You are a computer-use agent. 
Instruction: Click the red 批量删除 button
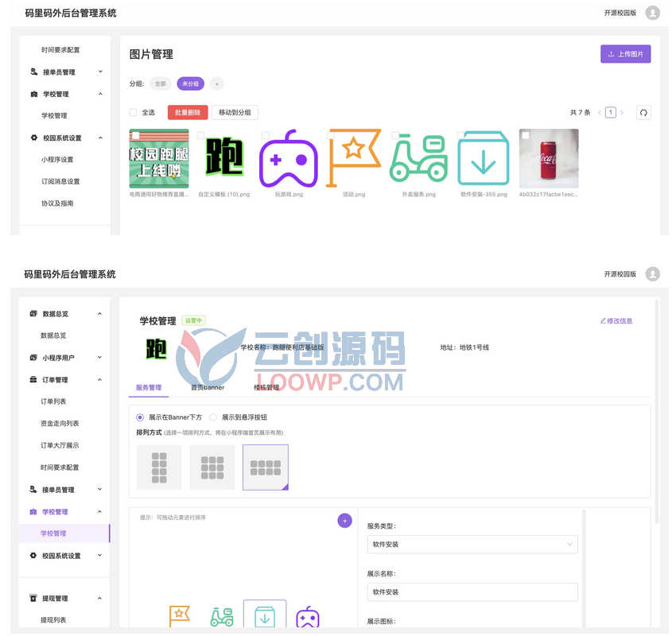click(x=188, y=112)
